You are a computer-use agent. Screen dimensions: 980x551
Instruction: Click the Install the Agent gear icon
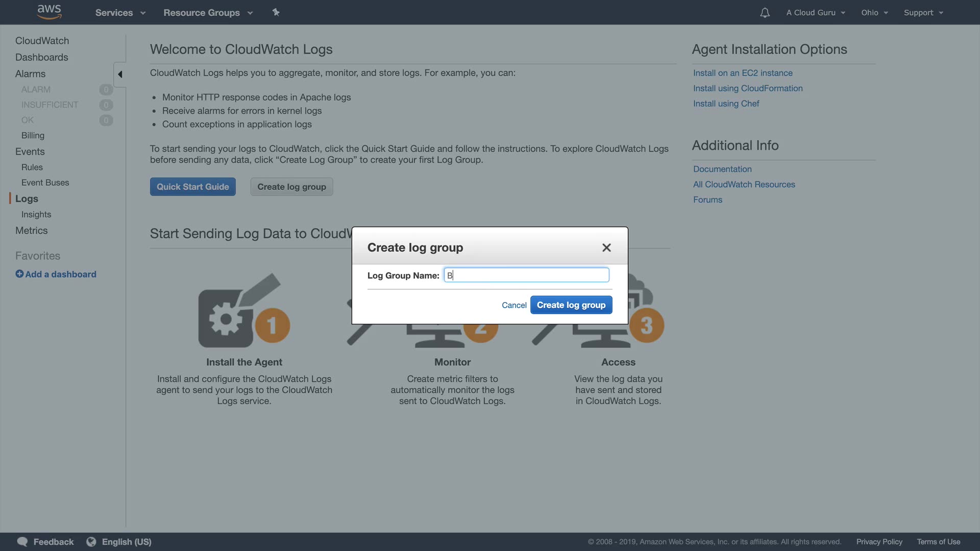226,319
